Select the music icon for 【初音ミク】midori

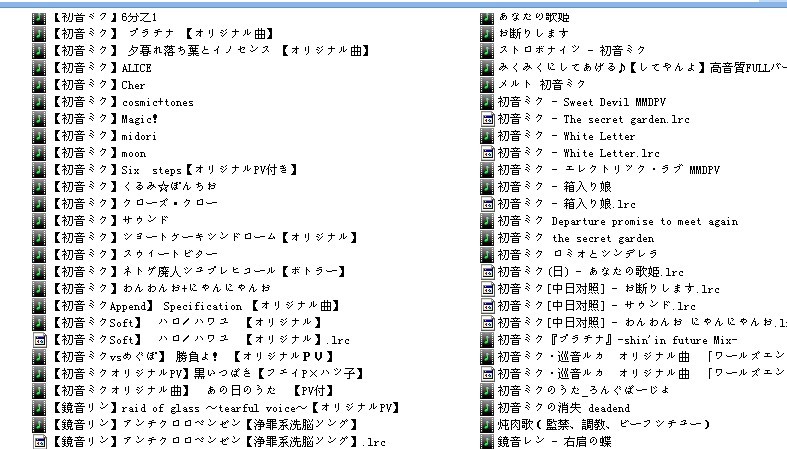pyautogui.click(x=39, y=136)
